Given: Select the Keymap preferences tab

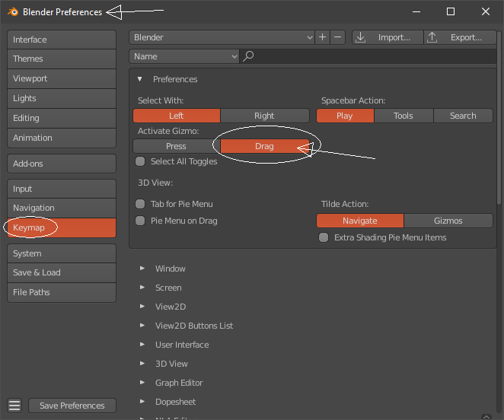Looking at the screenshot, I should 62,228.
